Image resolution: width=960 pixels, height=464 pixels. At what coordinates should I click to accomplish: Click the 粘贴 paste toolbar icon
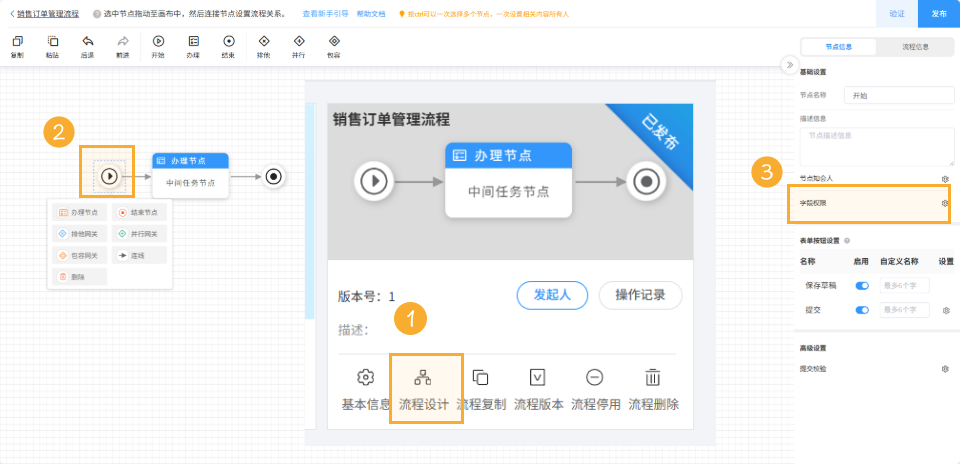point(53,42)
